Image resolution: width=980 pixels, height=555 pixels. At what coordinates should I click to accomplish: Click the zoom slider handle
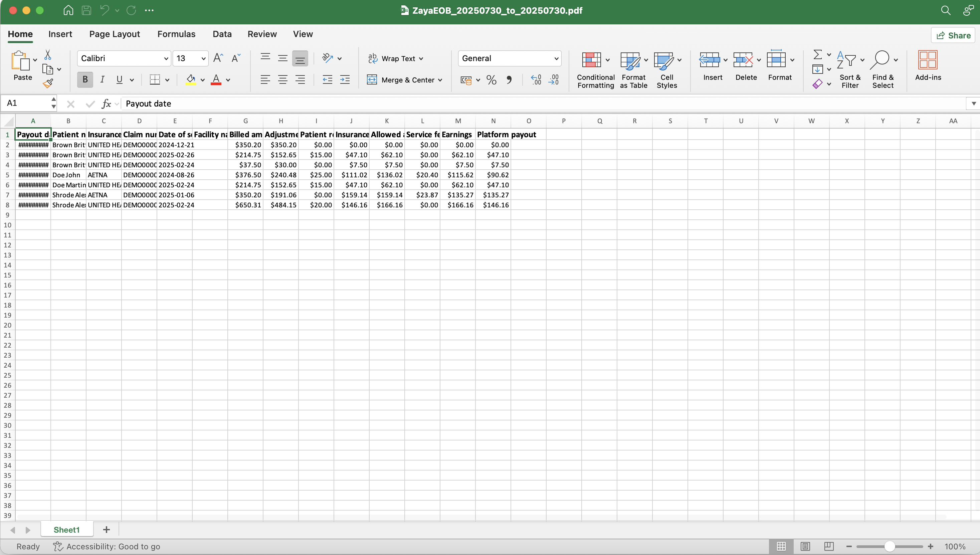(890, 546)
